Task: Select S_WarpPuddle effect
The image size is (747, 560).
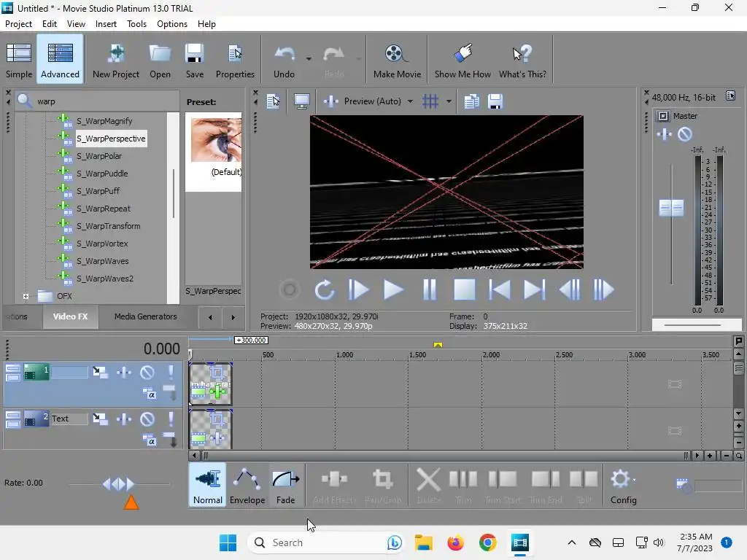Action: pyautogui.click(x=102, y=174)
